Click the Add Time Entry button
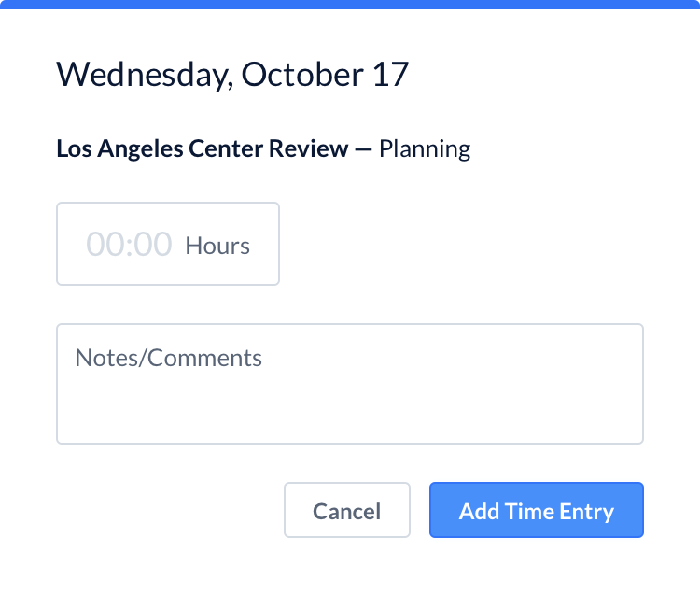Viewport: 700px width, 594px height. 536,510
